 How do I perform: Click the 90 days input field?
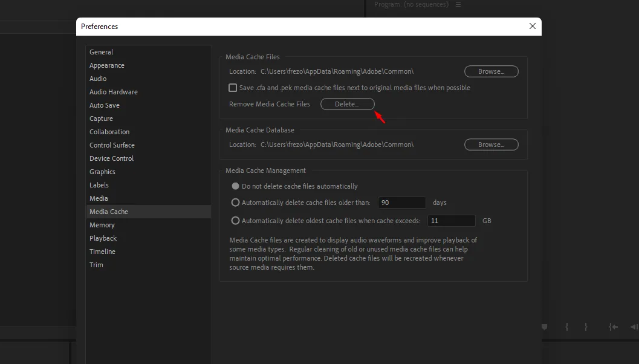coord(402,203)
